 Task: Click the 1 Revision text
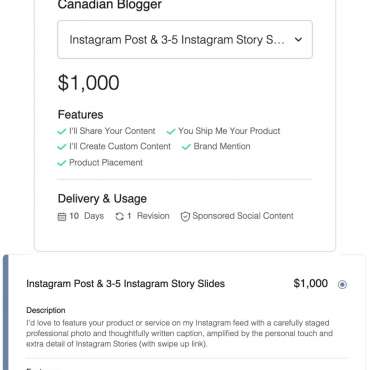[x=148, y=216]
